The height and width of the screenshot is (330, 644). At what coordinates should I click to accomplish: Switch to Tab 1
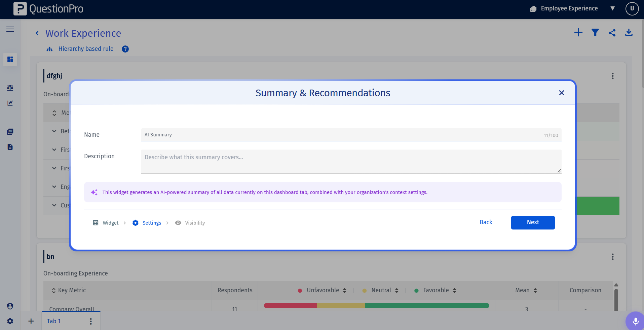point(54,321)
